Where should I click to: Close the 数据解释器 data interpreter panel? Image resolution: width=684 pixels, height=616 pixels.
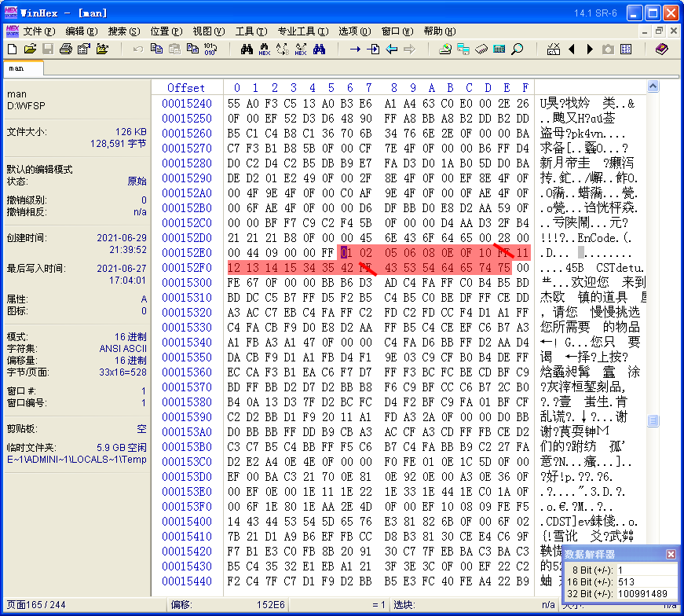pyautogui.click(x=671, y=555)
